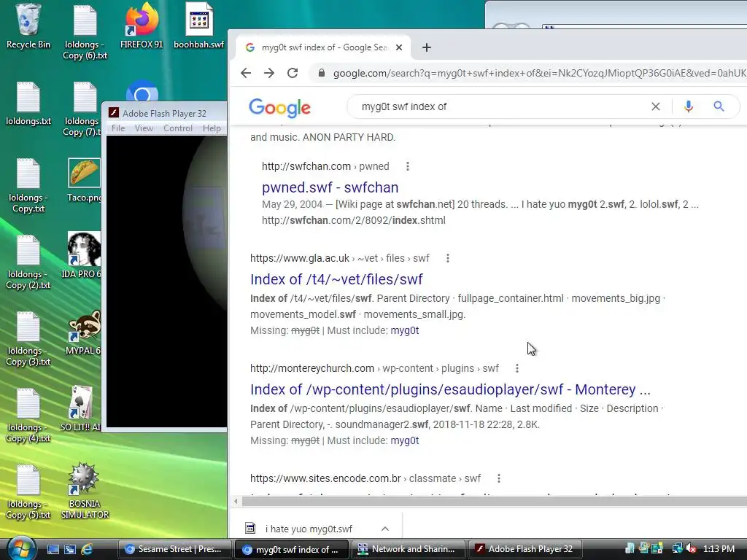Click the horizontal scrollbar in Chrome

pos(494,501)
